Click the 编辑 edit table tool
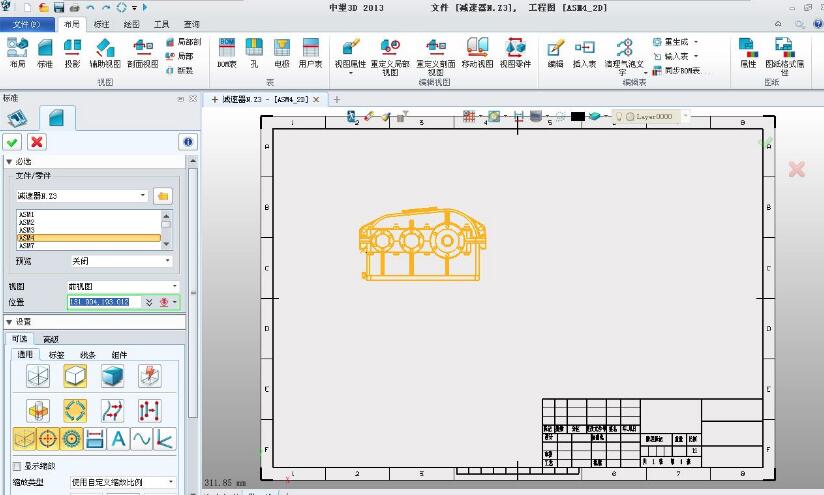824x495 pixels. tap(555, 53)
